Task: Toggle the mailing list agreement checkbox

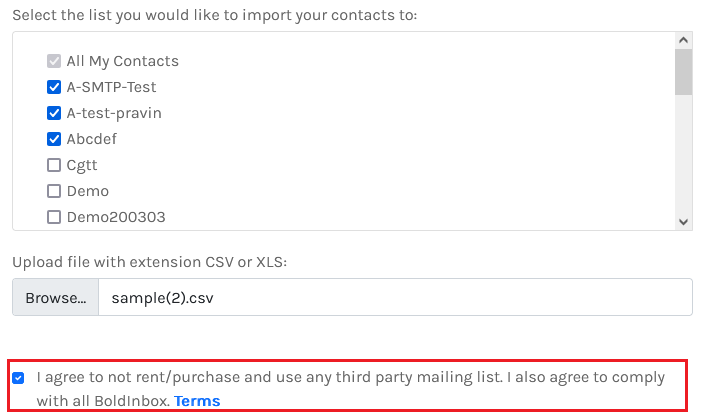Action: pyautogui.click(x=19, y=378)
